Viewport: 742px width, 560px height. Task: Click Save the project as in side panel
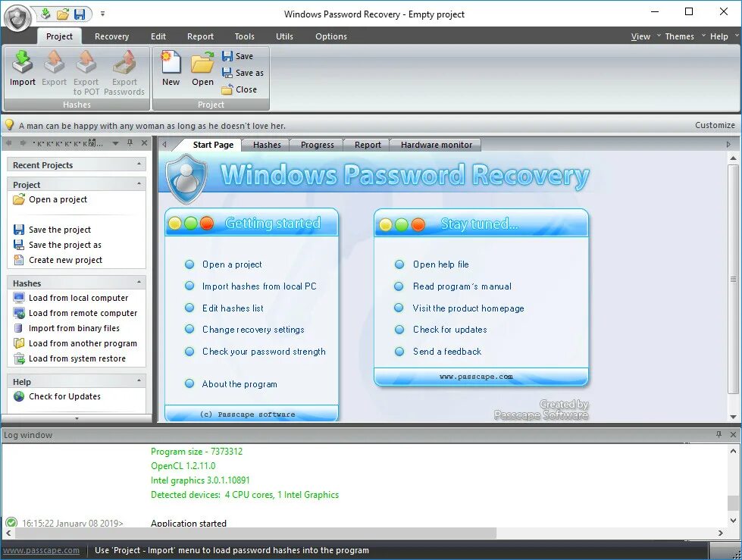click(58, 245)
